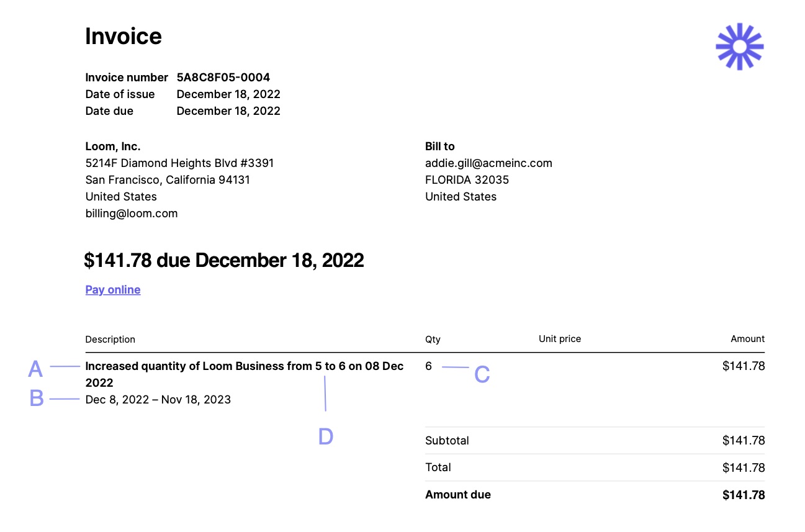This screenshot has height=532, width=805.
Task: Click the Loom logo icon
Action: [x=739, y=47]
